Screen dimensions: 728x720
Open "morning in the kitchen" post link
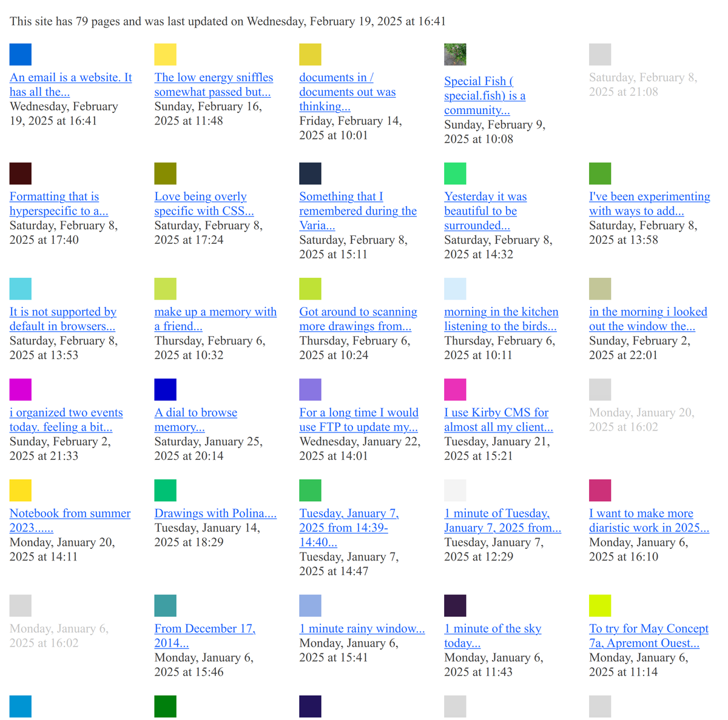pos(501,319)
